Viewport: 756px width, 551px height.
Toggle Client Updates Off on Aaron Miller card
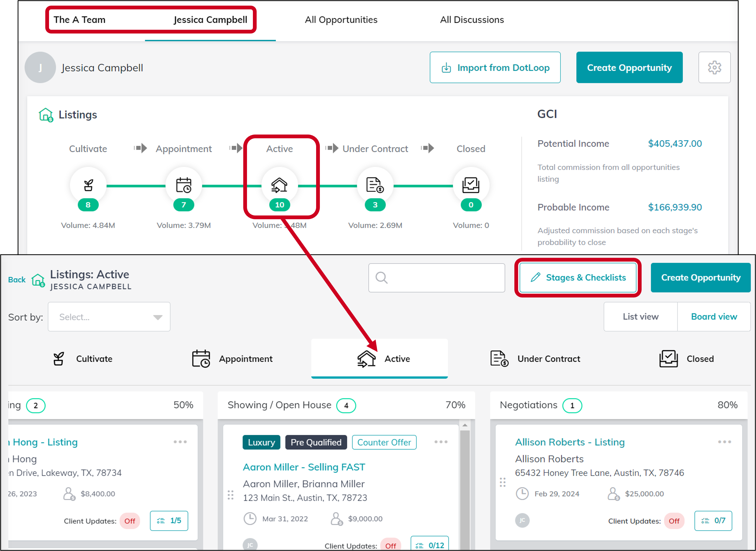[390, 545]
